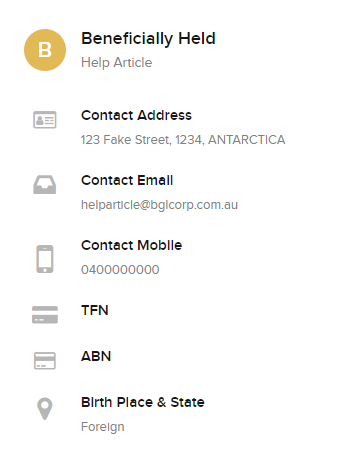This screenshot has width=362, height=462.
Task: Click the 123 Fake Street address value
Action: click(183, 140)
